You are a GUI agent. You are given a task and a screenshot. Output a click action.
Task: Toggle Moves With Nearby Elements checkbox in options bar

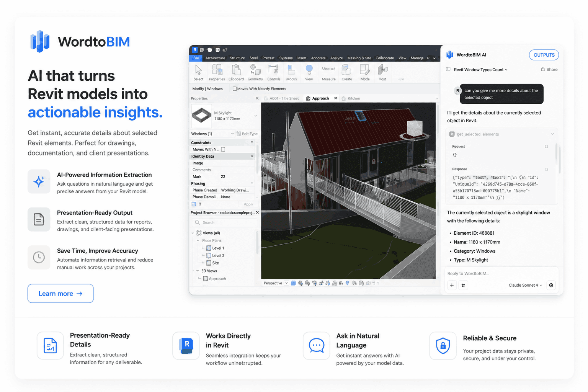(x=235, y=89)
